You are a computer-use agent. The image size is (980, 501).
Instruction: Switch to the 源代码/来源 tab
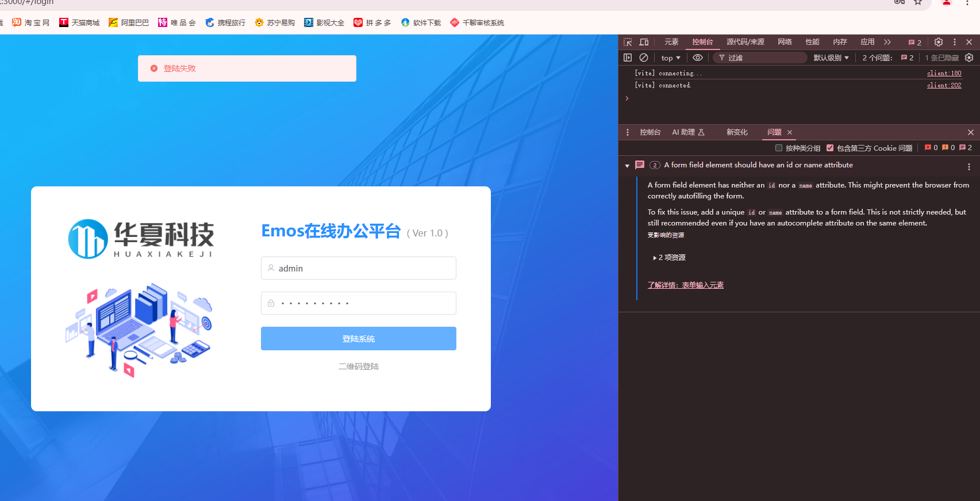click(x=745, y=42)
